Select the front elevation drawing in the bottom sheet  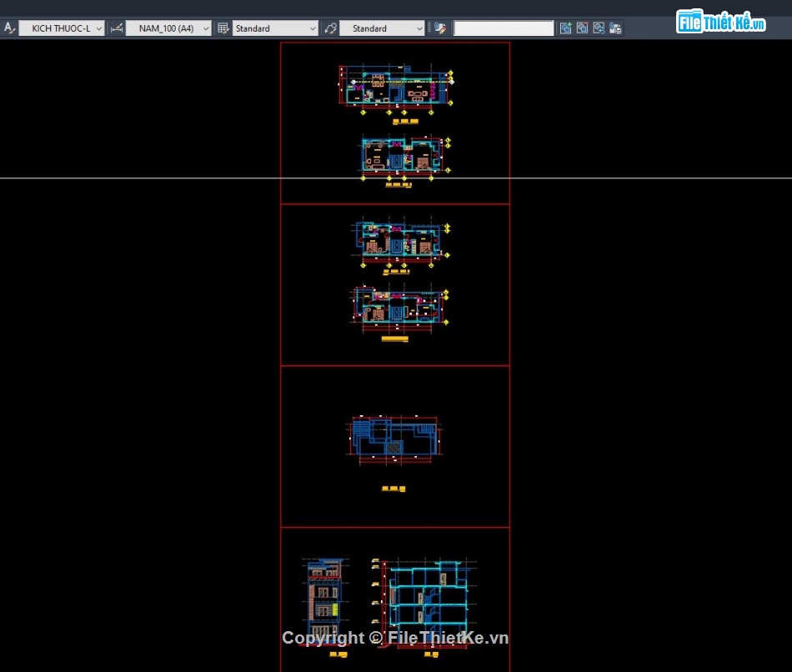[323, 592]
